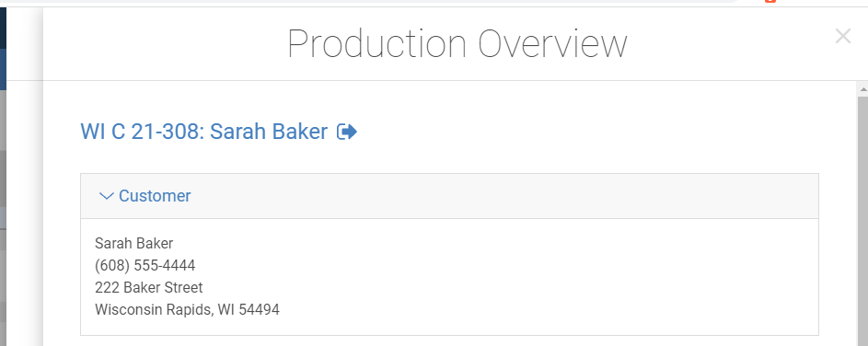
Task: Click the Production Overview heading
Action: [457, 44]
